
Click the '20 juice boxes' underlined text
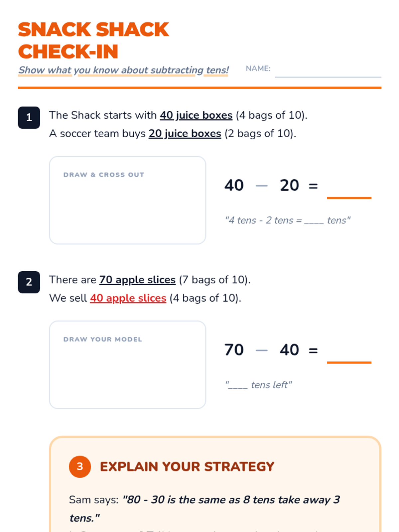pyautogui.click(x=185, y=133)
